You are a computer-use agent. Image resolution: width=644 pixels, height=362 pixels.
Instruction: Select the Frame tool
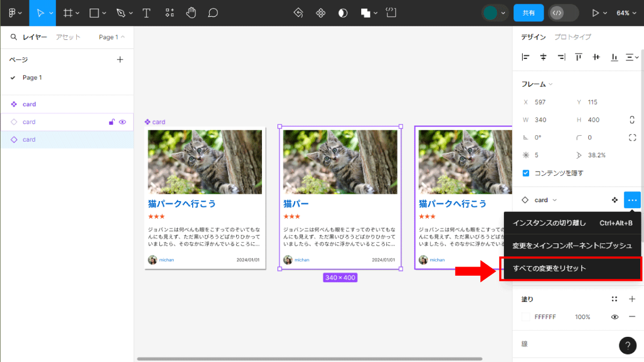(x=68, y=13)
